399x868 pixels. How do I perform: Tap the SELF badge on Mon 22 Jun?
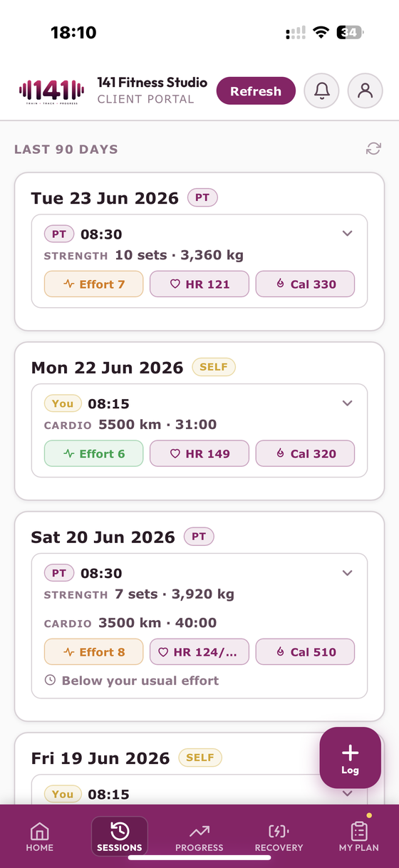214,367
